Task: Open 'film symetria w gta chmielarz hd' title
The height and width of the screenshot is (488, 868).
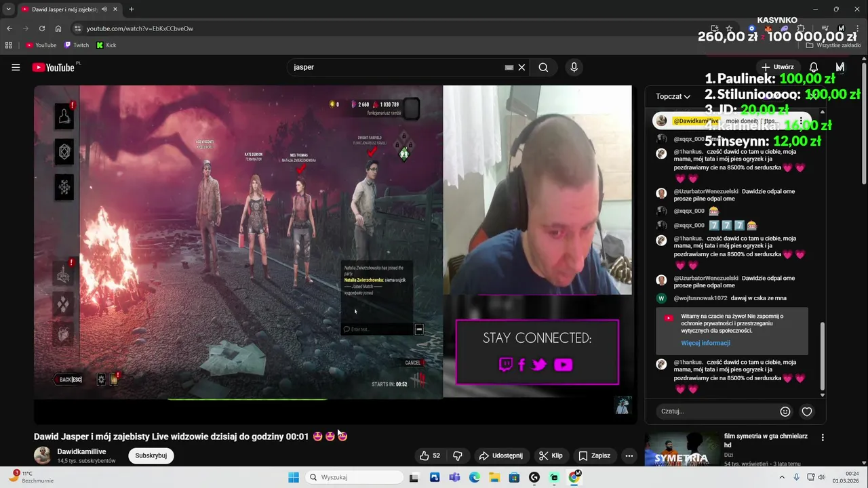Action: click(x=766, y=441)
